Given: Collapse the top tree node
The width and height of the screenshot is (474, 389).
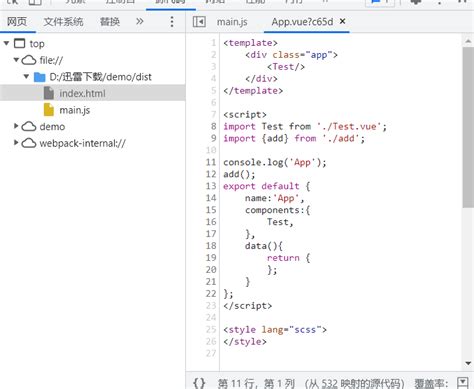Looking at the screenshot, I should (x=6, y=43).
